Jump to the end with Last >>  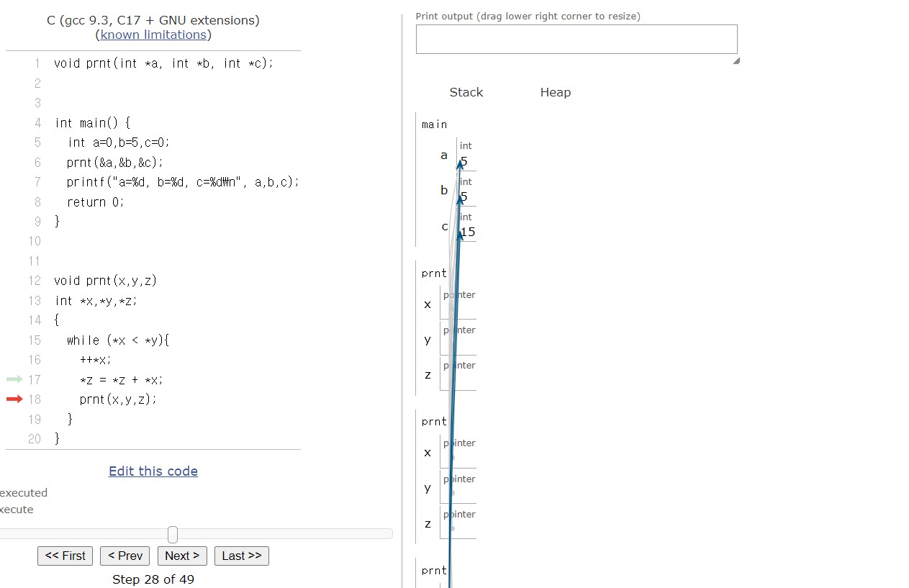click(x=242, y=556)
